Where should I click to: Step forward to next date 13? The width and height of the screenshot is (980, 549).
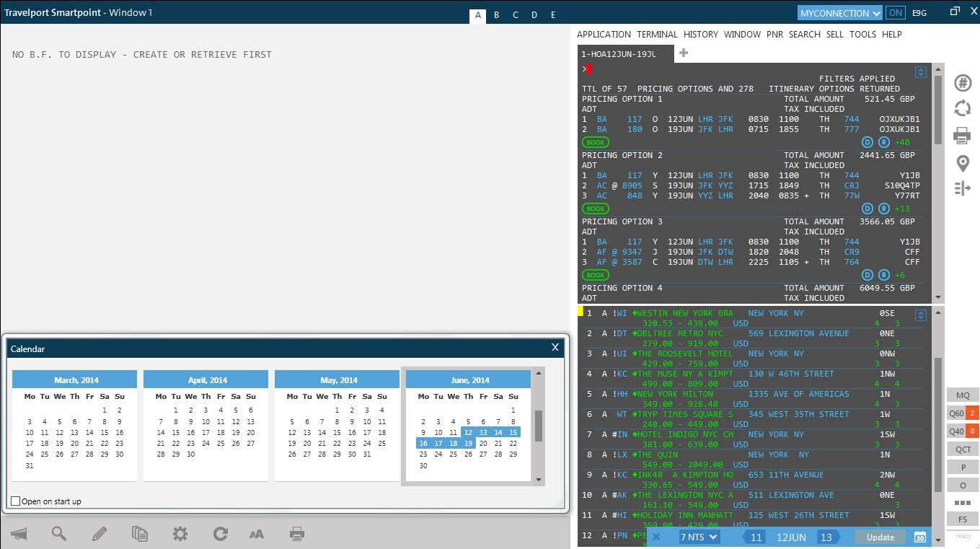(829, 537)
